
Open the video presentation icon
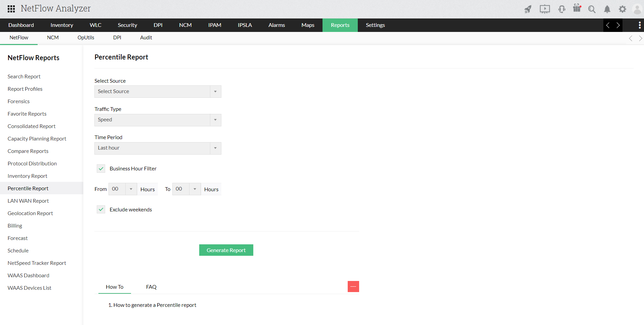(x=545, y=9)
